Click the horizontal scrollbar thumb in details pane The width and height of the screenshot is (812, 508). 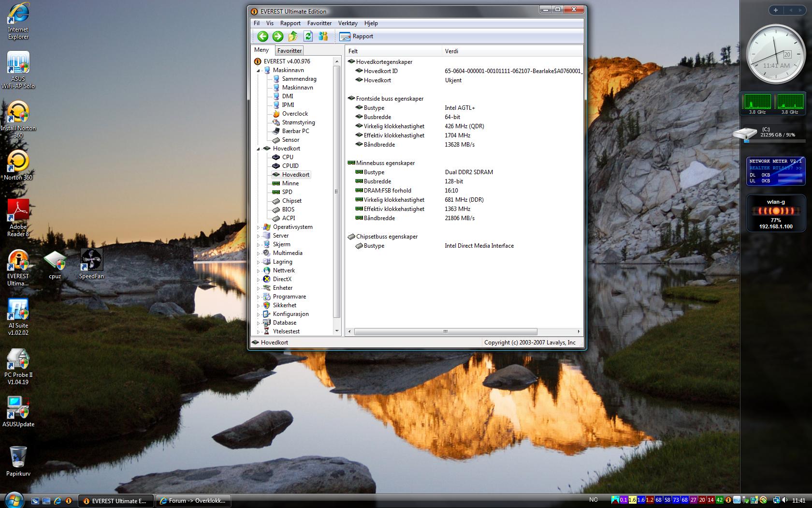(445, 332)
